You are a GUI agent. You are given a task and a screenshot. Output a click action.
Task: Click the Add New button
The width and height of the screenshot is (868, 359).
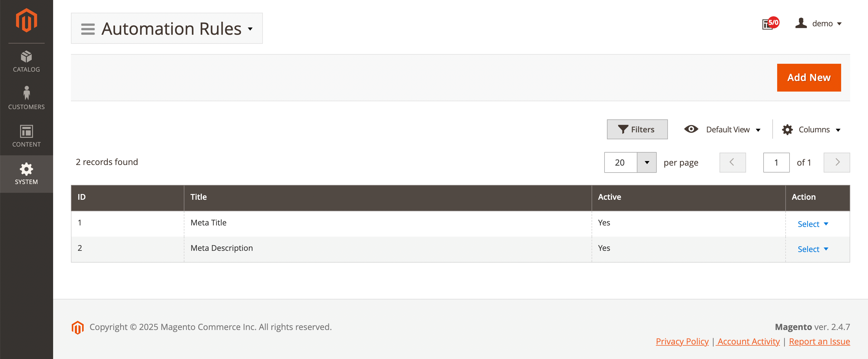809,78
